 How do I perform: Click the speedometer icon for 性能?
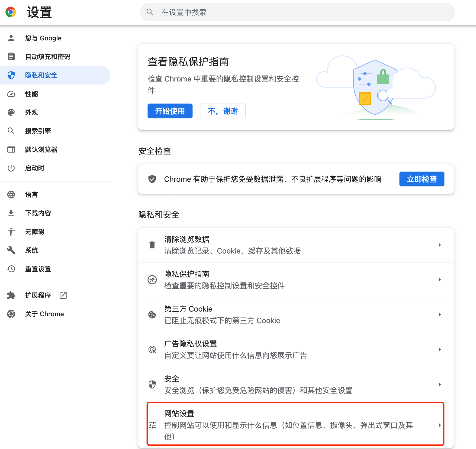point(11,94)
